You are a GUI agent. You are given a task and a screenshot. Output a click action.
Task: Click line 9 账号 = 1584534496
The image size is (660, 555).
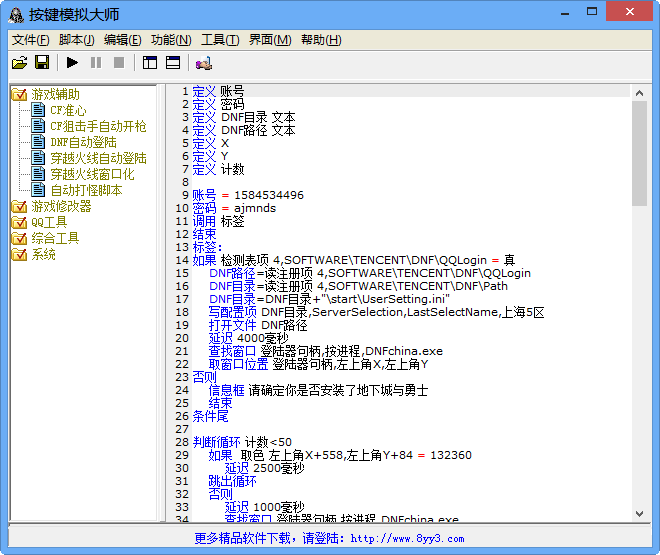[x=248, y=195]
